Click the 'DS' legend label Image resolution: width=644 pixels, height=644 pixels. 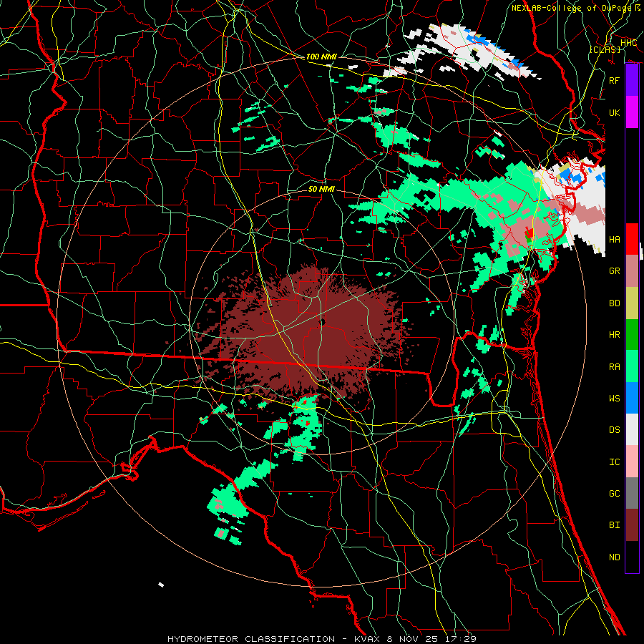(x=614, y=430)
